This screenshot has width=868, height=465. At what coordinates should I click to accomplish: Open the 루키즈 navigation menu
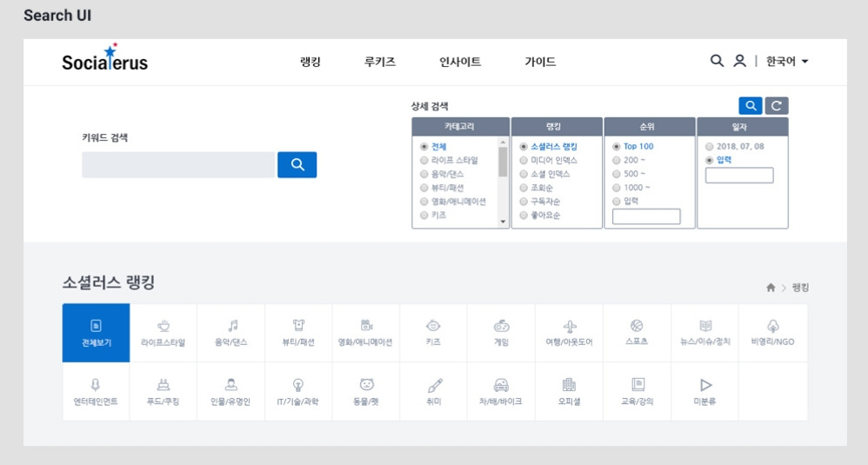click(x=380, y=62)
